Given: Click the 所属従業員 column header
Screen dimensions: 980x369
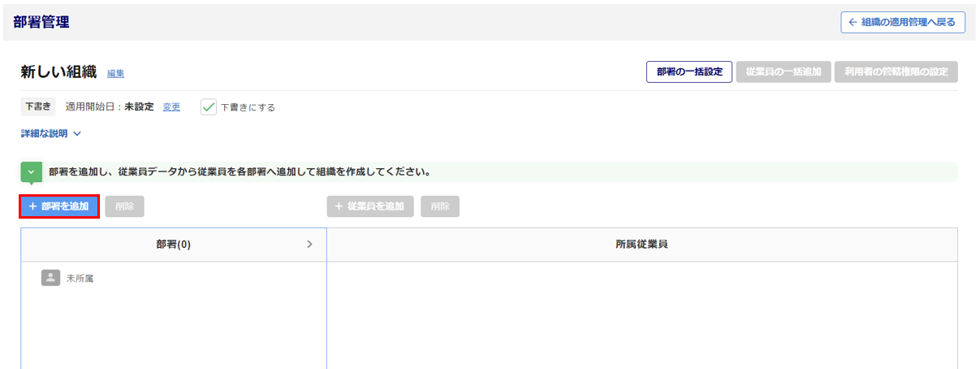Looking at the screenshot, I should 642,244.
